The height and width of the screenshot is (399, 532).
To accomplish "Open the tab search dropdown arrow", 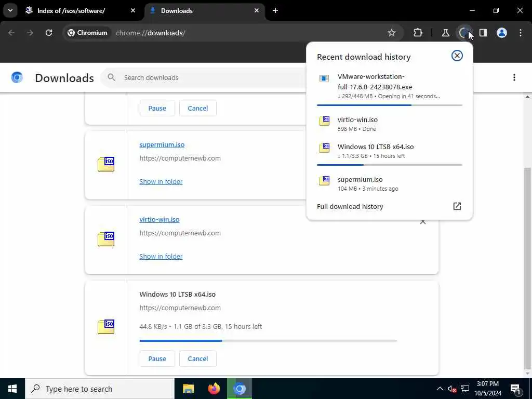I will pyautogui.click(x=10, y=10).
